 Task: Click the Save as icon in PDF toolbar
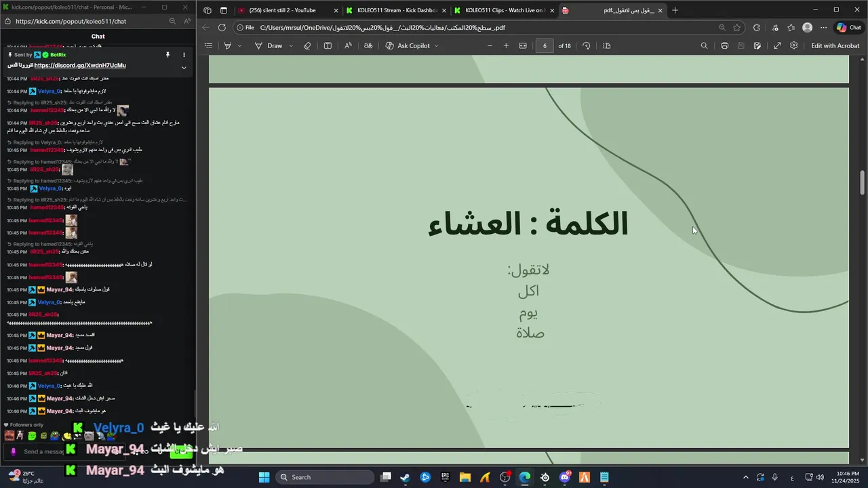point(757,45)
